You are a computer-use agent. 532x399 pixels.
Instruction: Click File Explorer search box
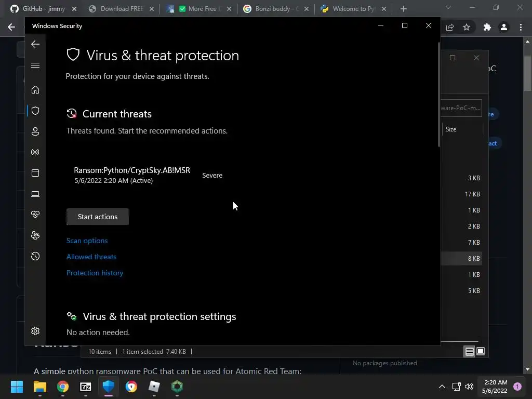(x=461, y=108)
